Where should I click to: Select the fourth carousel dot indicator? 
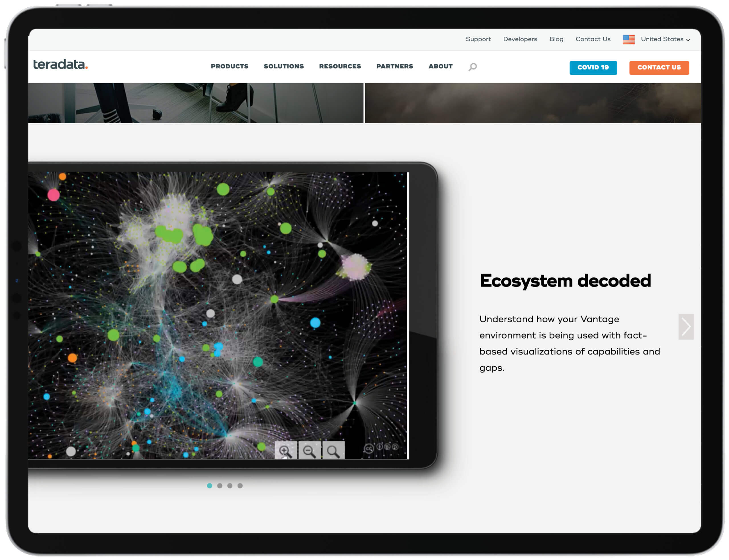click(240, 485)
